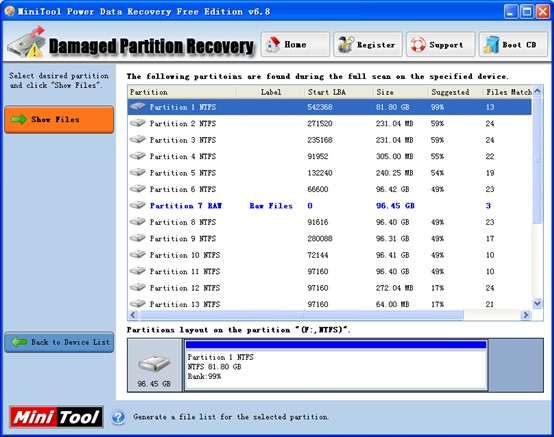Image resolution: width=554 pixels, height=437 pixels.
Task: Select the row 'Partition 4 NTFS'
Action: click(x=330, y=156)
